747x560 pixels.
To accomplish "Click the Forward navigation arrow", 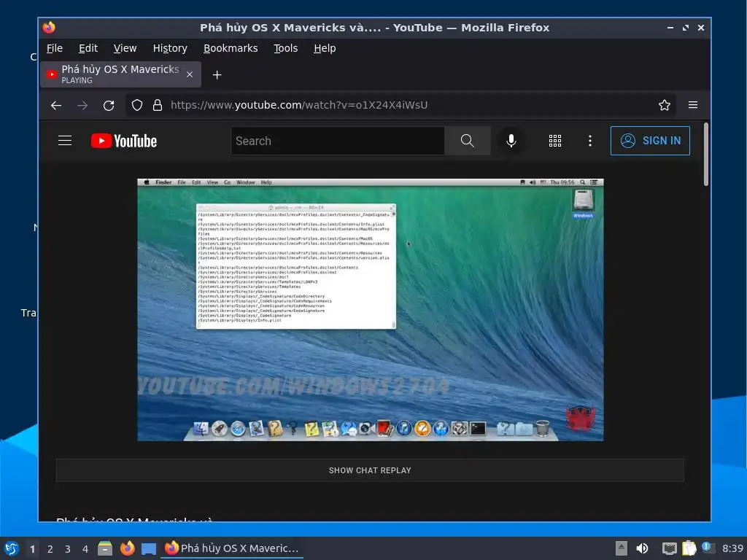I will [82, 105].
